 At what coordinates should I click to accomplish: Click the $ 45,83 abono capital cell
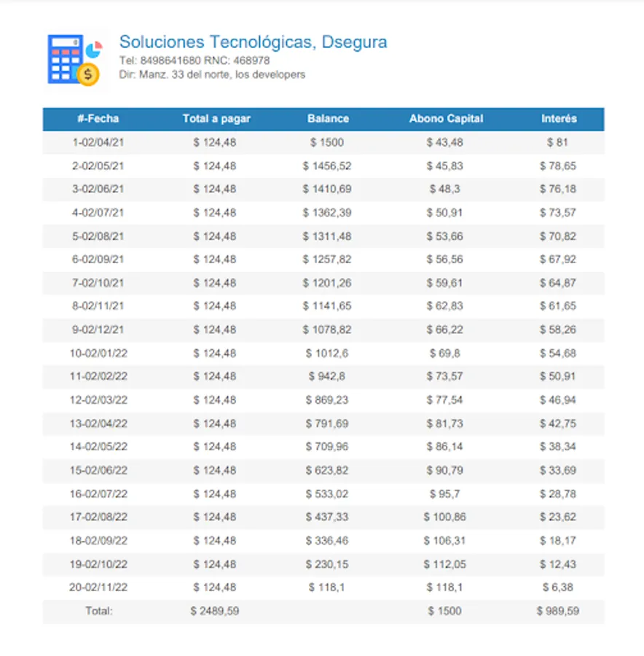[x=444, y=166]
